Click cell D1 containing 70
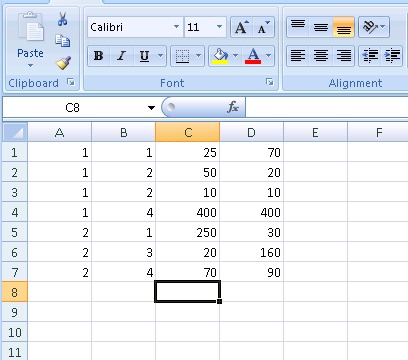The width and height of the screenshot is (408, 360). pos(252,152)
